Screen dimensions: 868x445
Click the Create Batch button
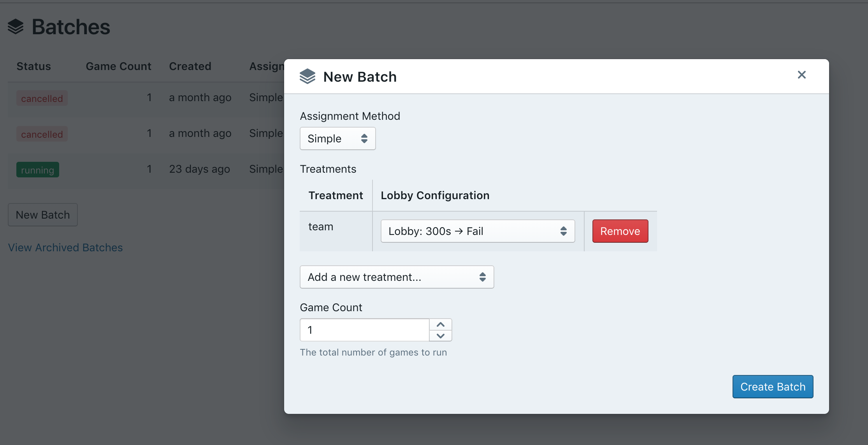[772, 387]
